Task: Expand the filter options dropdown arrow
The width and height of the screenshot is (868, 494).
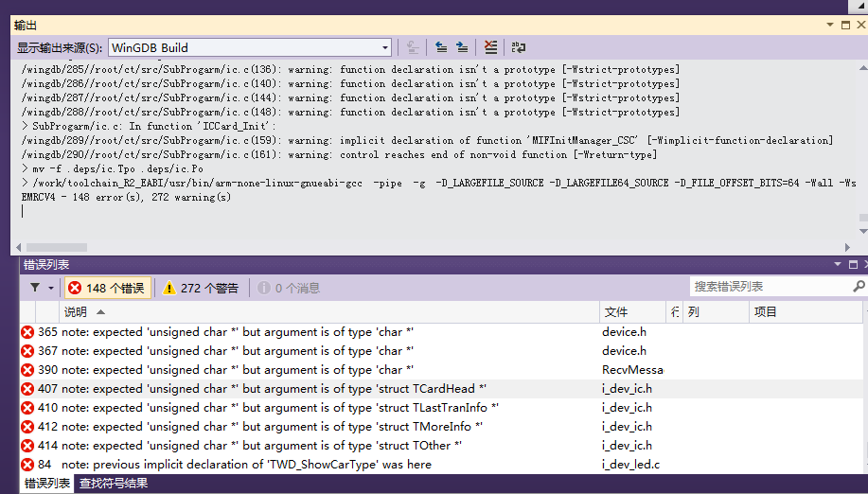Action: (x=51, y=289)
